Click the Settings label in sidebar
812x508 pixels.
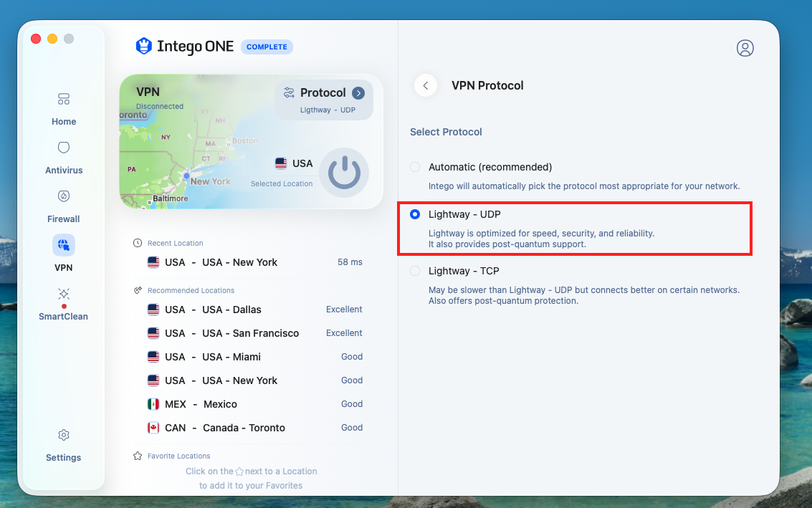[64, 458]
